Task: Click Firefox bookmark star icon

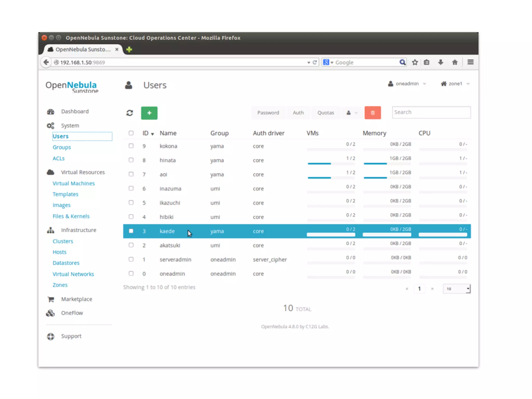Action: click(x=415, y=62)
